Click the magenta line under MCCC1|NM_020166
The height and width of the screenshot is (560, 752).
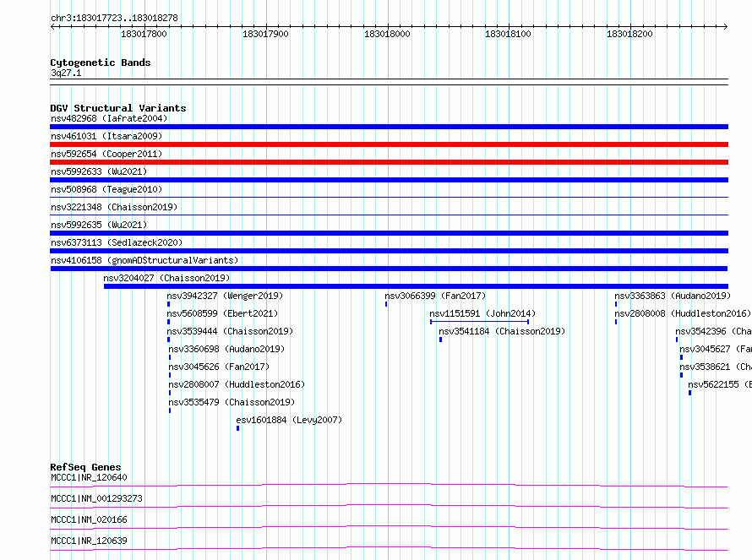pyautogui.click(x=389, y=527)
